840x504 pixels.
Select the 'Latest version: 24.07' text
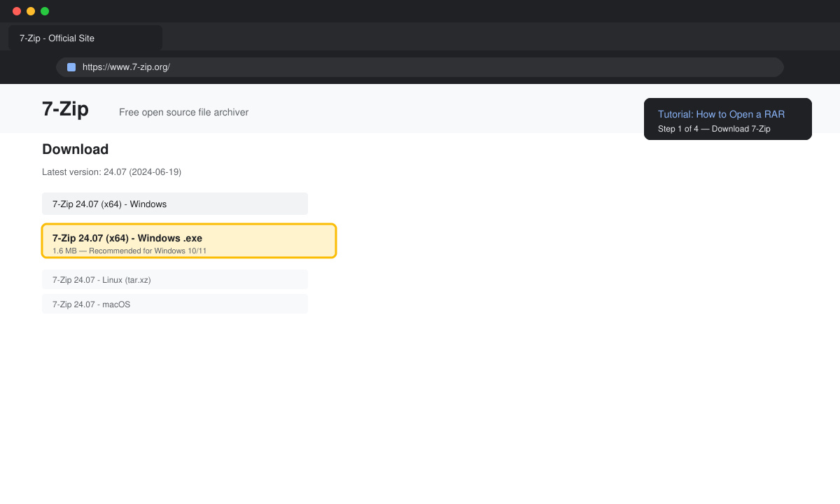[x=111, y=171]
